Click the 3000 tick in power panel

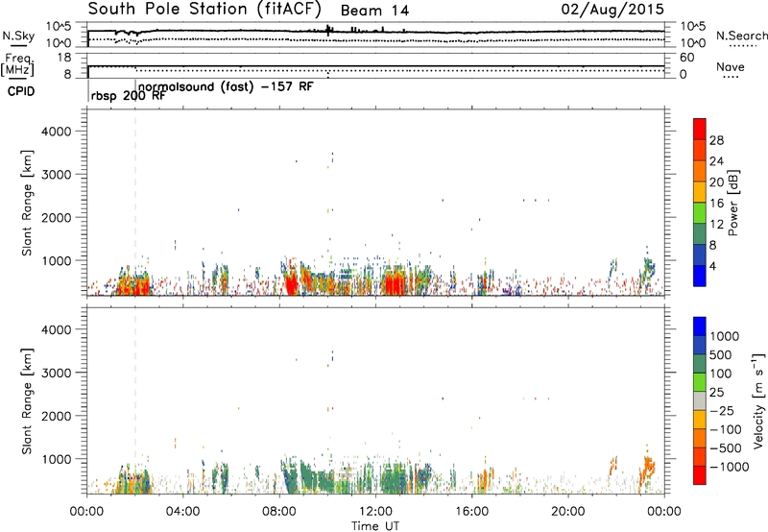(57, 175)
